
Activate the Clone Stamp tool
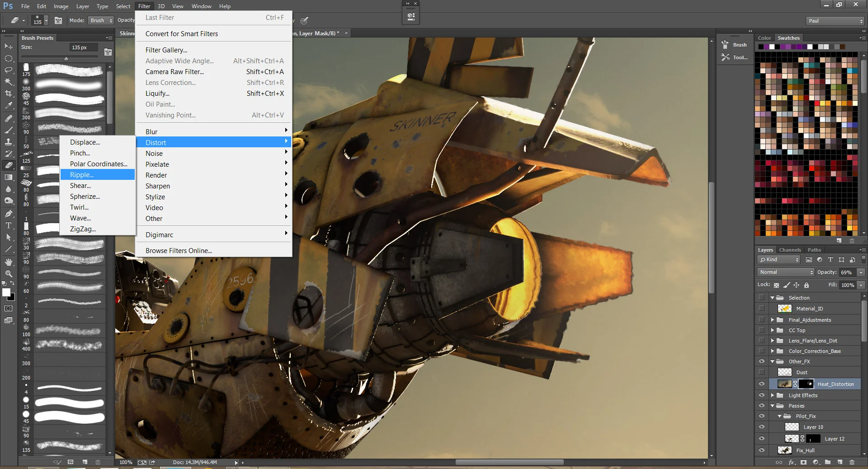point(9,142)
